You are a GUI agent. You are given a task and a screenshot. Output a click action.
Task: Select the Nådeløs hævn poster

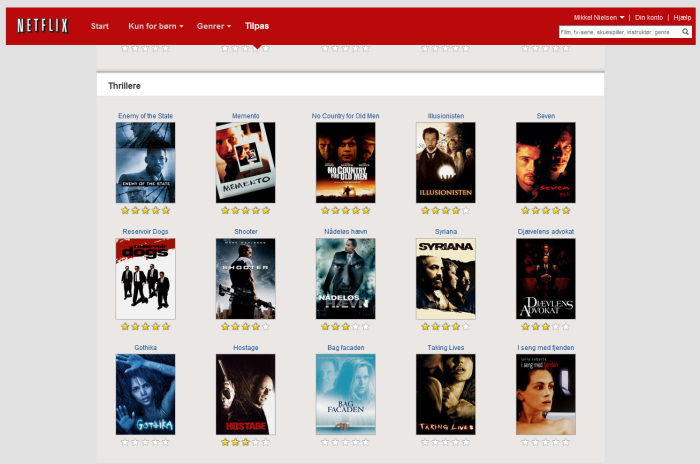(346, 279)
